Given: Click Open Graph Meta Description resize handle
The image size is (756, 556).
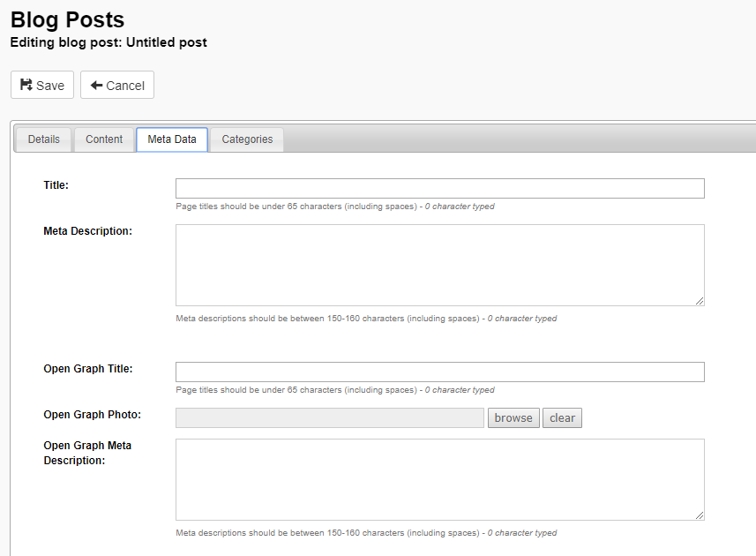Looking at the screenshot, I should point(700,515).
